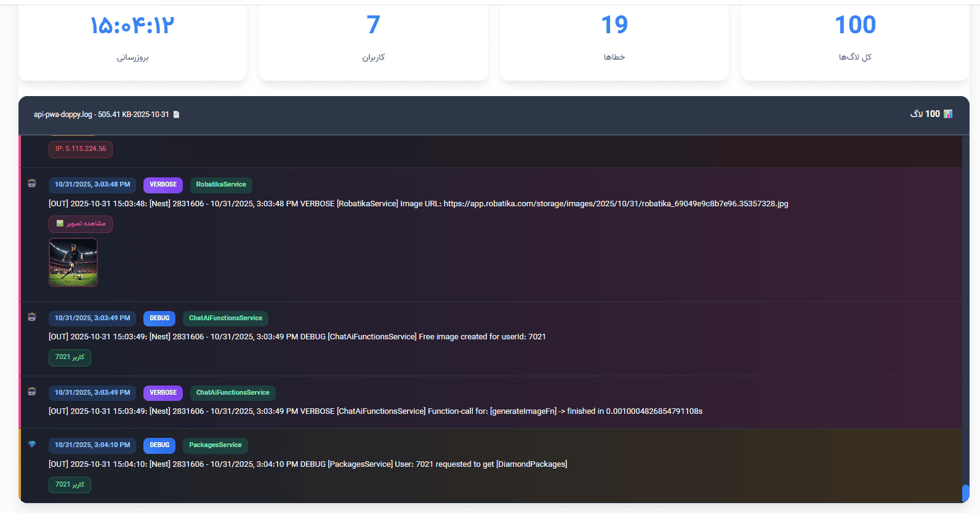The width and height of the screenshot is (980, 513).
Task: Click the robot icon on the generateImageFn row
Action: pos(32,392)
